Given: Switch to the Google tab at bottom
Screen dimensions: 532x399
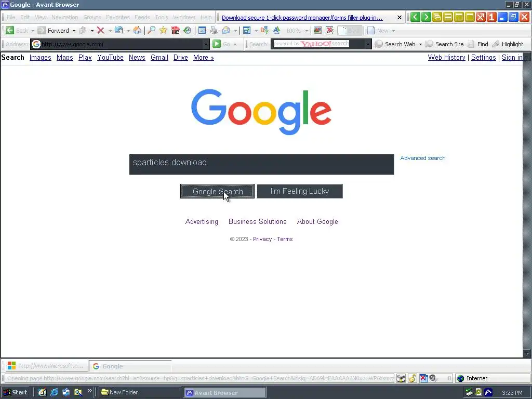Looking at the screenshot, I should click(130, 366).
